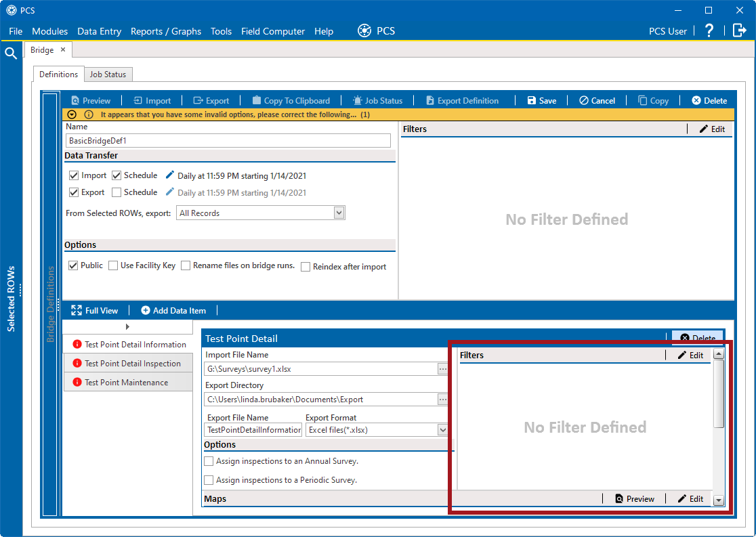The width and height of the screenshot is (756, 537).
Task: Collapse the invalid options warning banner
Action: 72,114
